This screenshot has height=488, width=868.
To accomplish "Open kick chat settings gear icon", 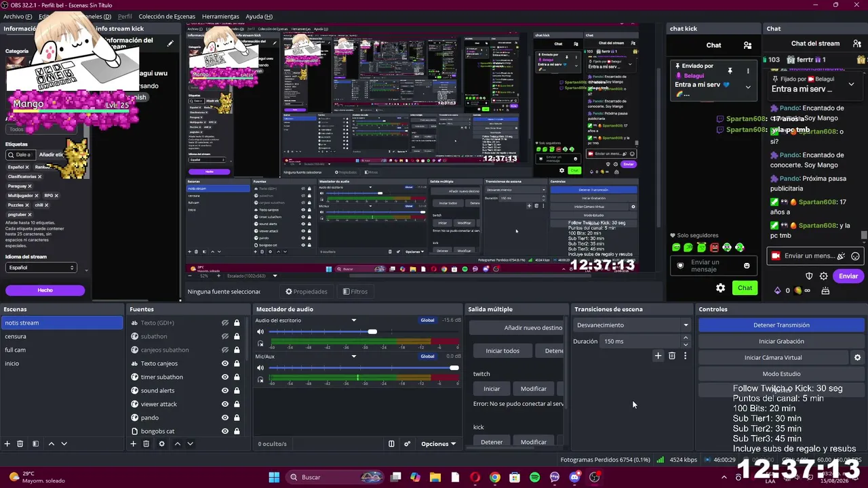I will (721, 288).
